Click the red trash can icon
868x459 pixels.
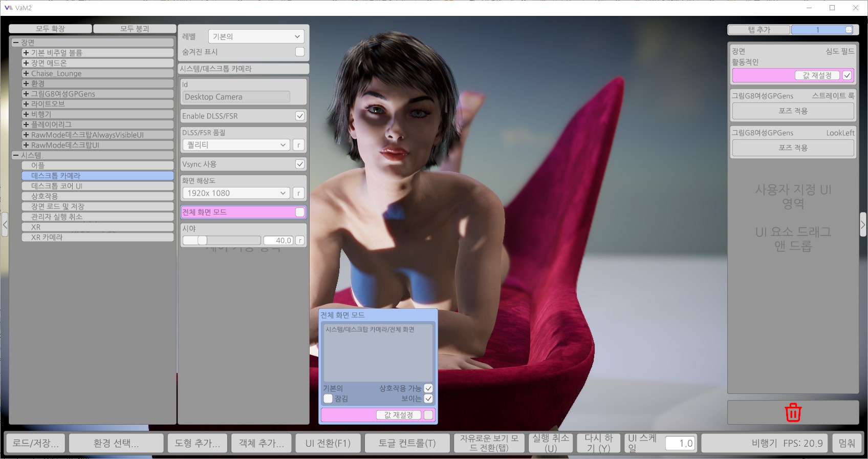point(793,412)
